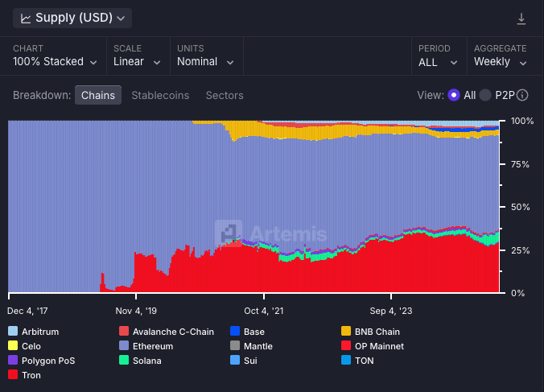Click the Arbitrum legend label
This screenshot has width=544, height=392.
click(40, 332)
